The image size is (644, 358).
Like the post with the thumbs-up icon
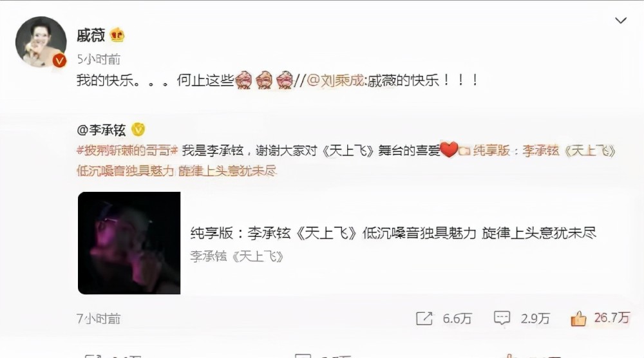coord(578,318)
